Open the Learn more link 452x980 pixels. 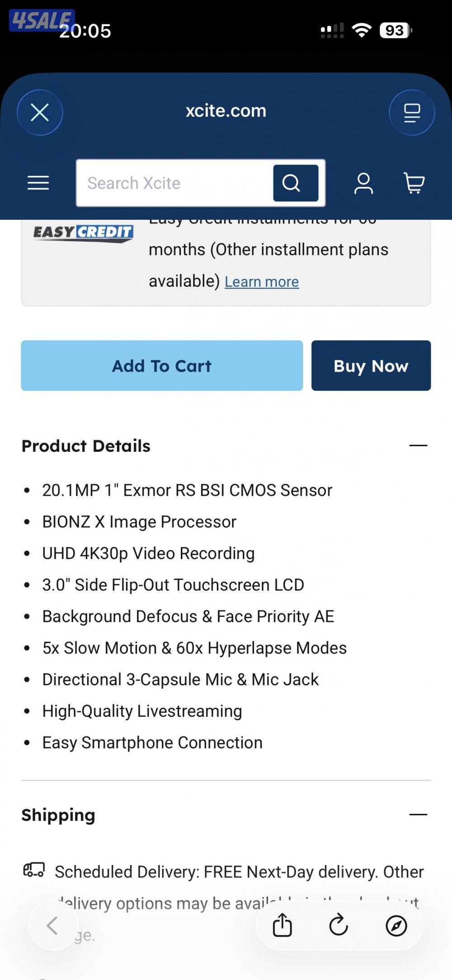[x=261, y=281]
